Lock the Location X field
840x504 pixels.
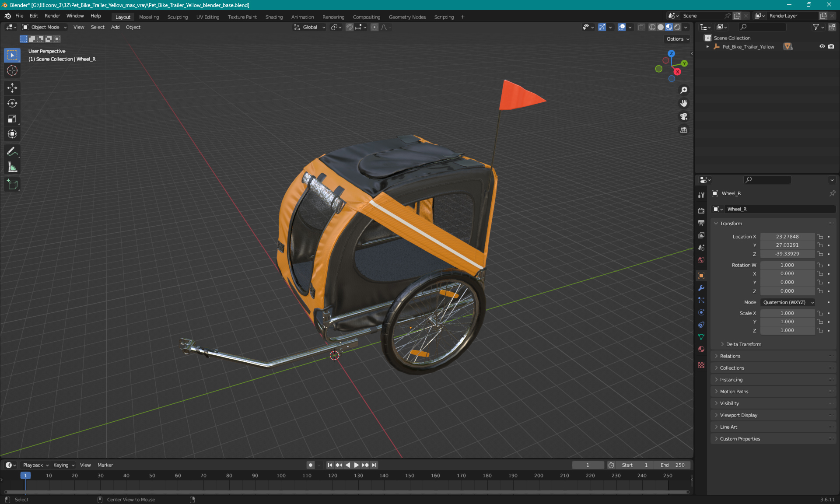[820, 237]
